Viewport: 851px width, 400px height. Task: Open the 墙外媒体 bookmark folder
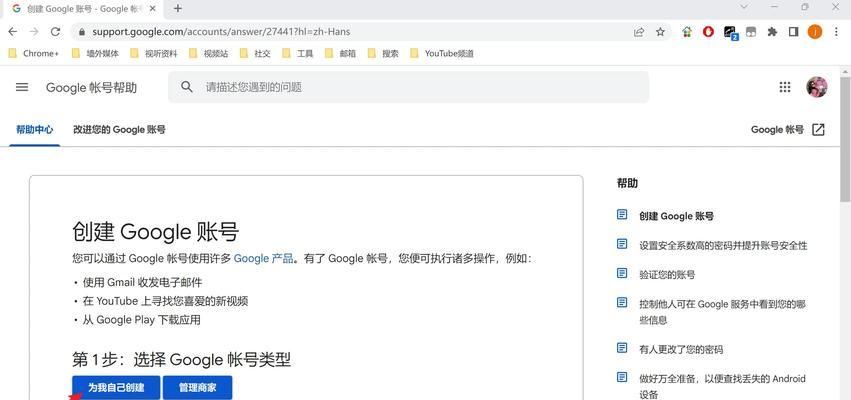pos(95,53)
